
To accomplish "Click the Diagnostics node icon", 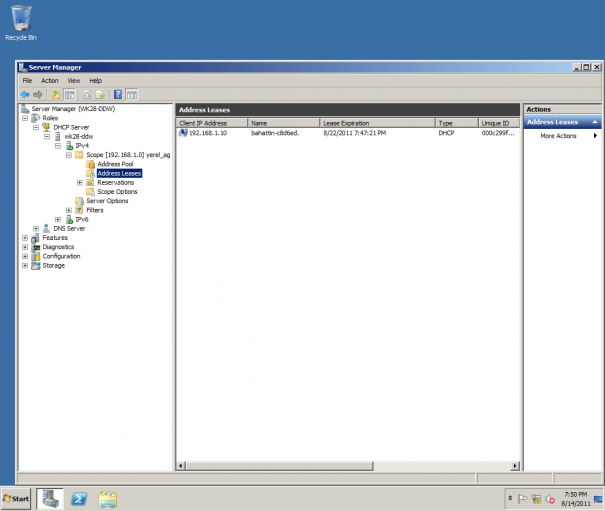I will [35, 247].
